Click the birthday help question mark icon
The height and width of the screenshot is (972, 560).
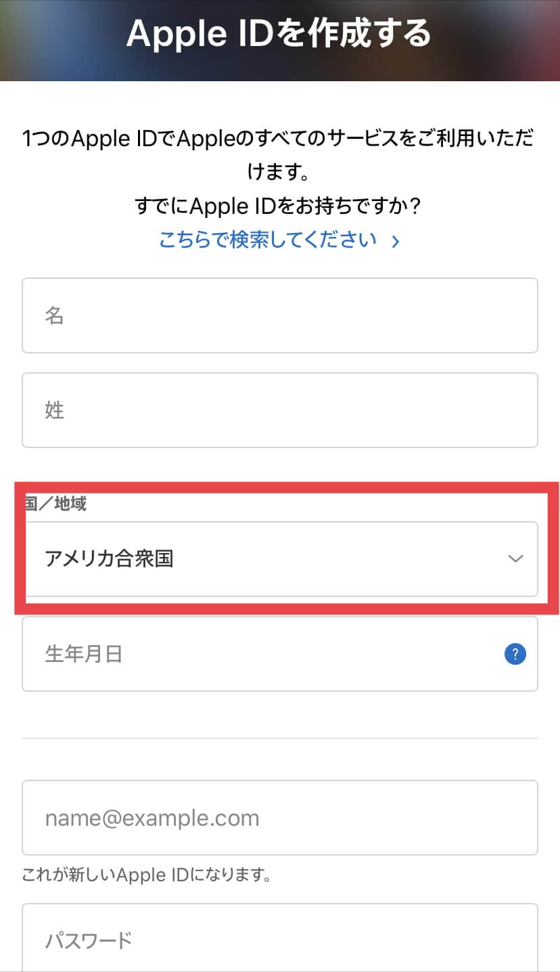[x=515, y=655]
